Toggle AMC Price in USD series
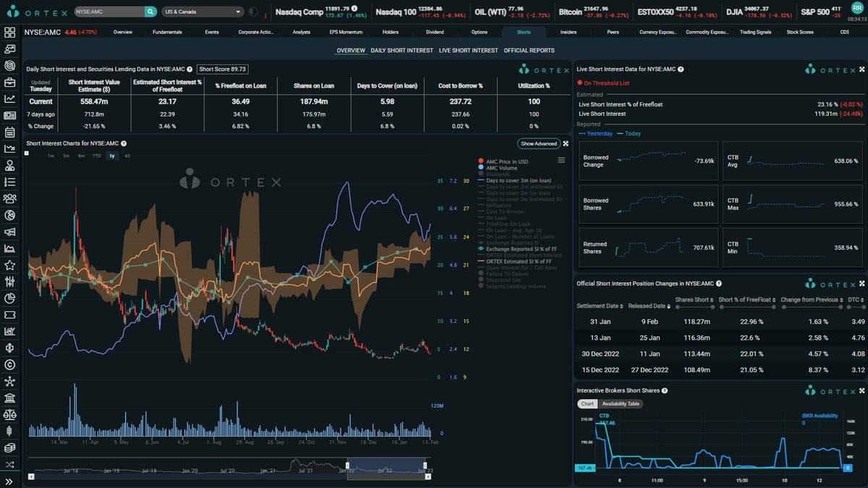Screen dimensions: 868x488 tap(503, 161)
